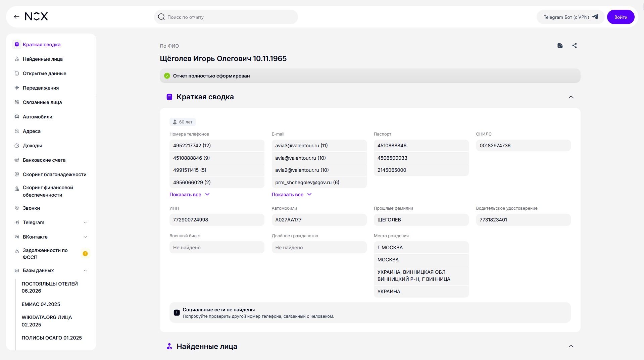
Task: Click the share report icon
Action: pyautogui.click(x=575, y=46)
